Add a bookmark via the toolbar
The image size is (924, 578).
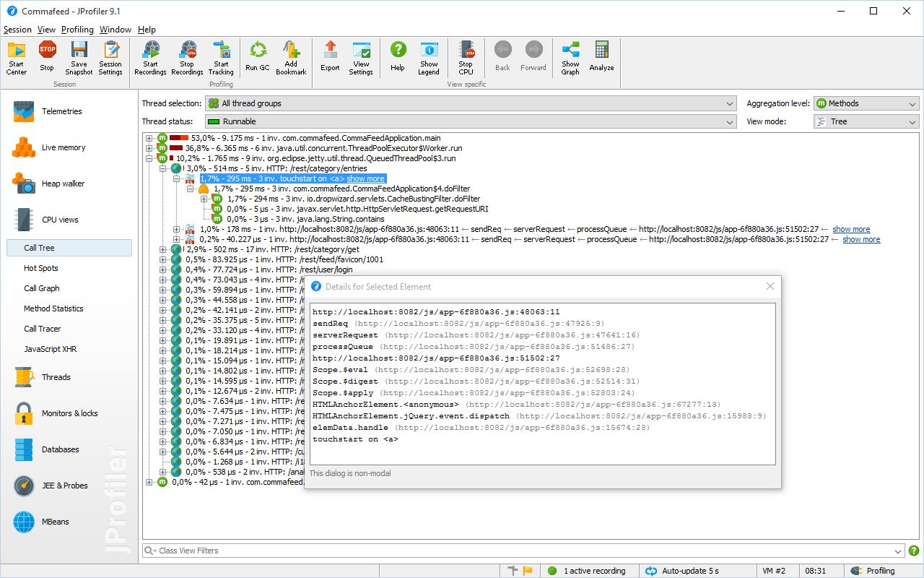click(291, 58)
